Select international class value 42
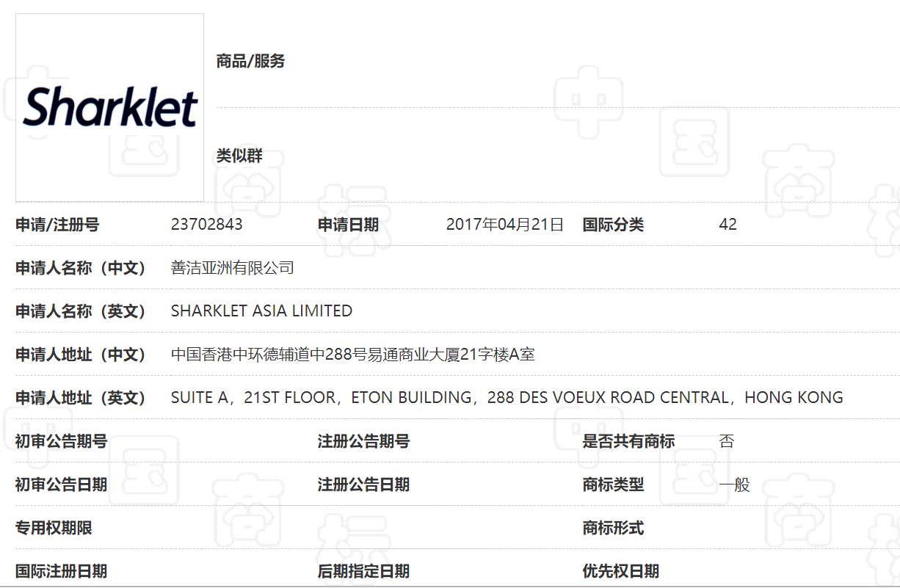The image size is (900, 588). point(728,225)
